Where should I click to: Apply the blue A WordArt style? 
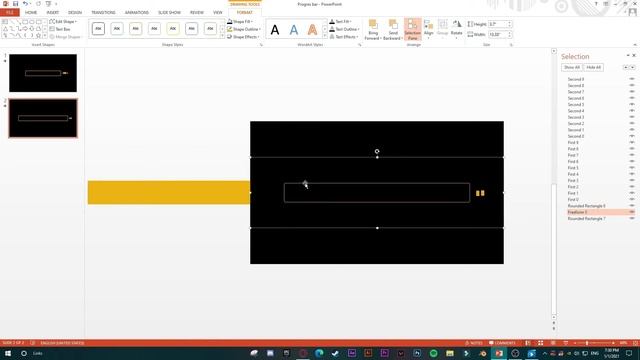pyautogui.click(x=294, y=30)
